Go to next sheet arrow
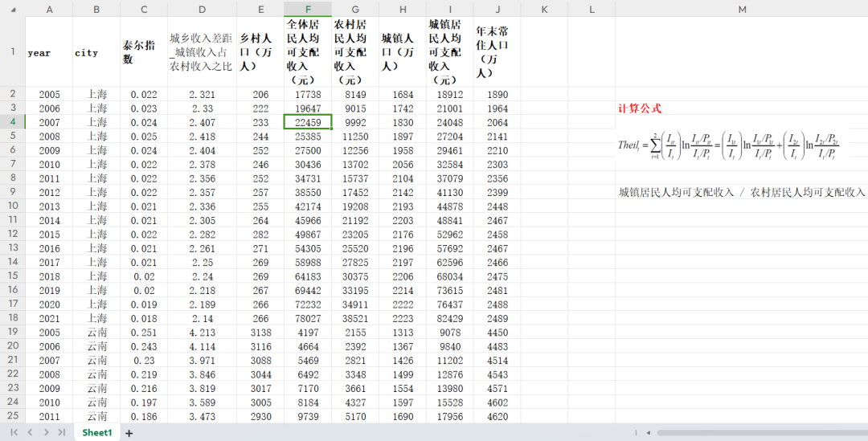This screenshot has height=441, width=868. 46,432
